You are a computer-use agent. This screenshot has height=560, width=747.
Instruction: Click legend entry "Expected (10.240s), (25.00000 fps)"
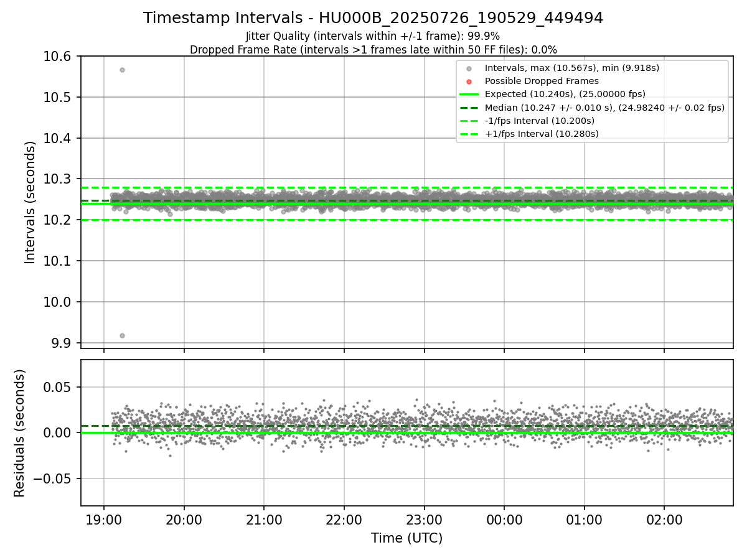tap(565, 94)
